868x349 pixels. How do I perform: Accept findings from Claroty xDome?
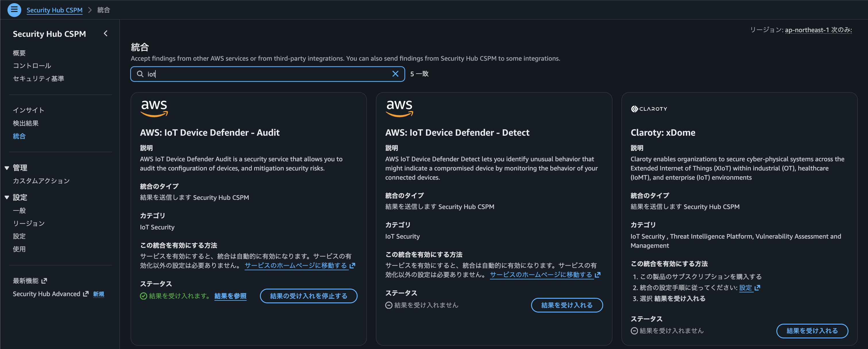tap(812, 331)
